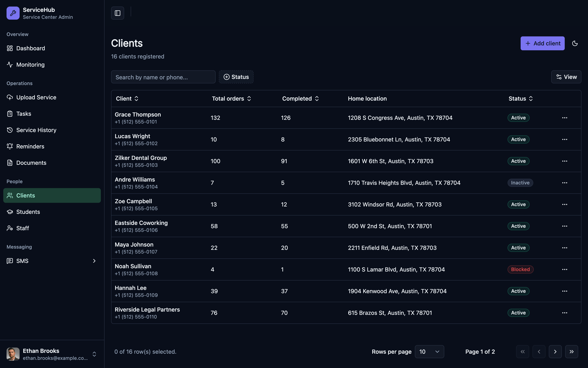Open Rows per page dropdown
The width and height of the screenshot is (588, 368).
(x=429, y=352)
